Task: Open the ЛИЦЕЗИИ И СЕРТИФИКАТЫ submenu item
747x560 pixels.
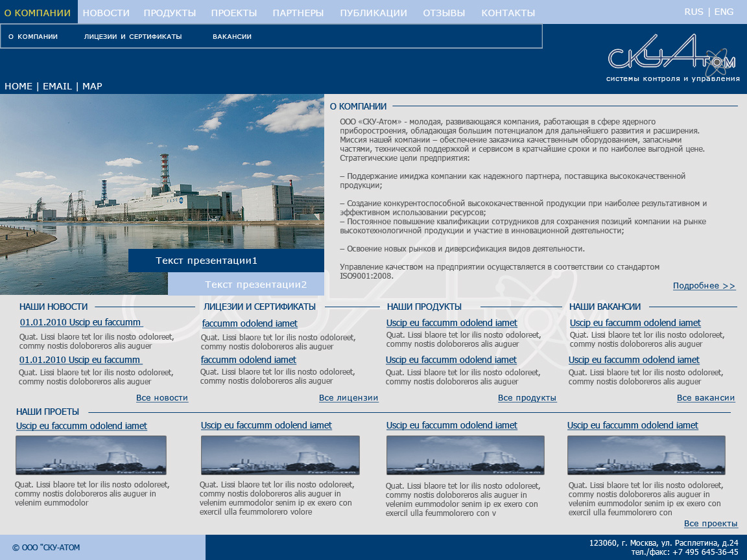Action: (x=133, y=36)
